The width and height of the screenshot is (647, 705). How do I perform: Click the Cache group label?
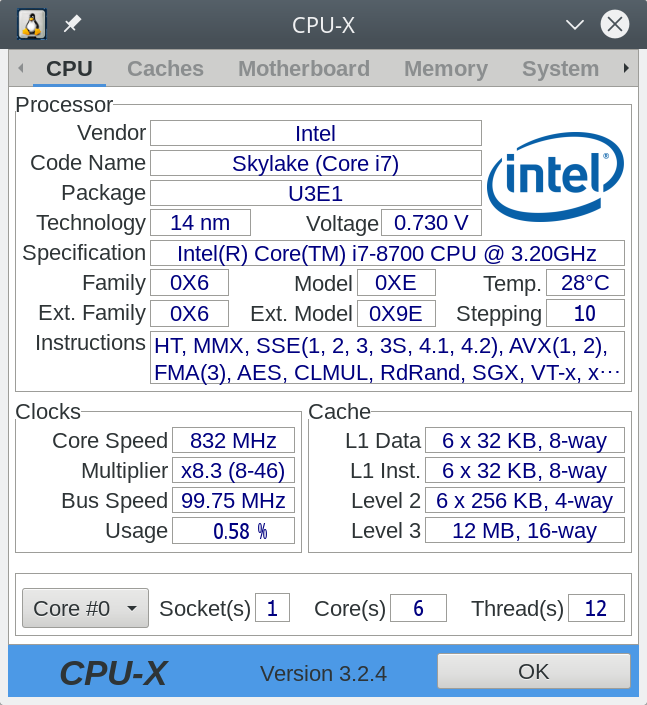[340, 411]
